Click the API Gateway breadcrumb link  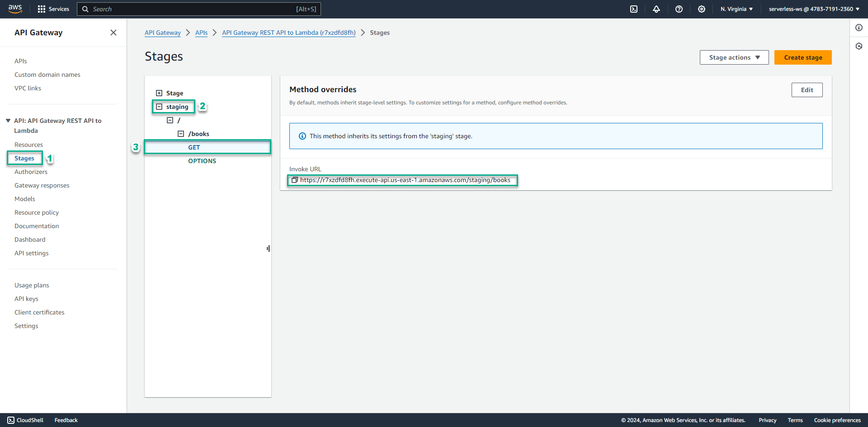coord(163,33)
